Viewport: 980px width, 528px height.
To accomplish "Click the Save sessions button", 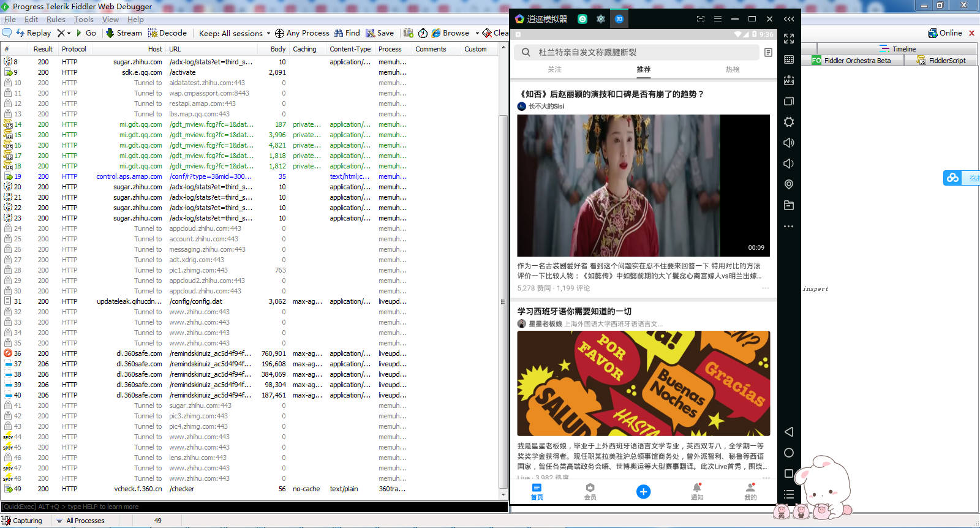I will [x=380, y=33].
